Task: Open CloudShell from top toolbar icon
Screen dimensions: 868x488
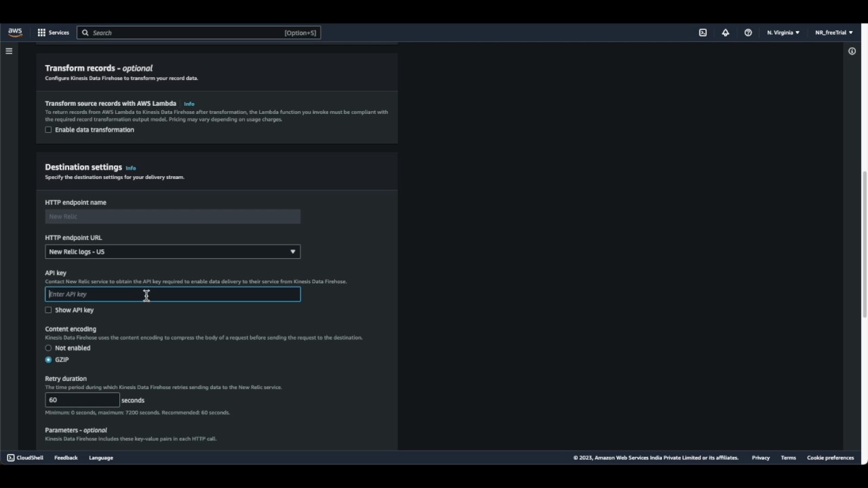Action: click(703, 33)
